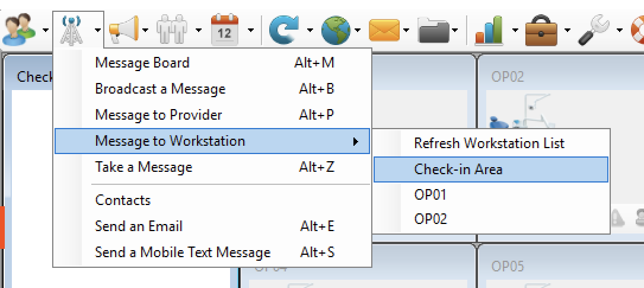Click the blue refresh arrow icon

284,29
